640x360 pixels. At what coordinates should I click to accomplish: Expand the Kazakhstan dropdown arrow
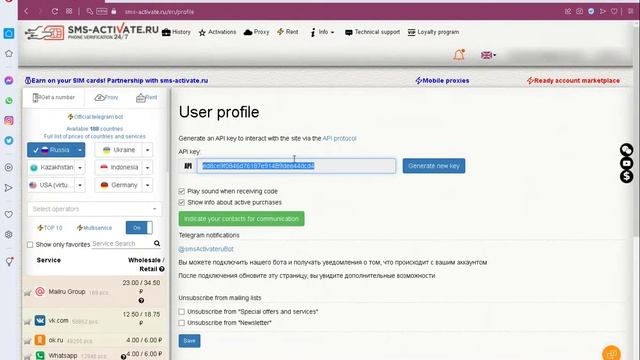point(80,167)
